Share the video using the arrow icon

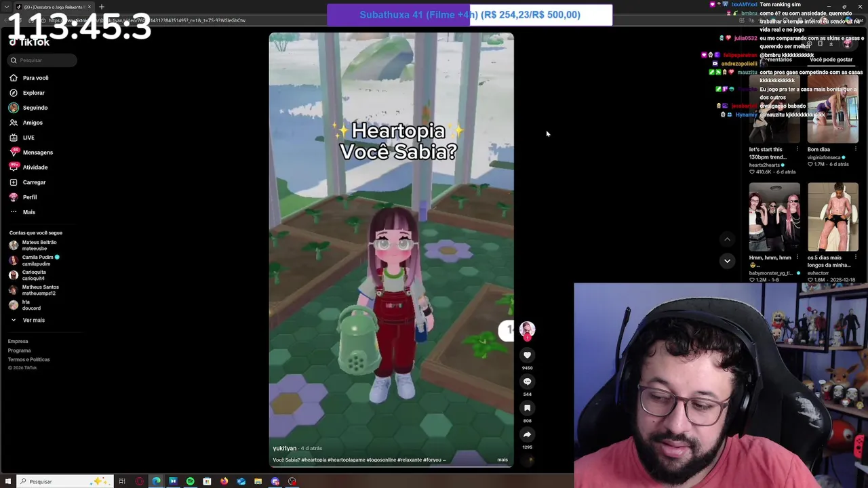pyautogui.click(x=527, y=434)
